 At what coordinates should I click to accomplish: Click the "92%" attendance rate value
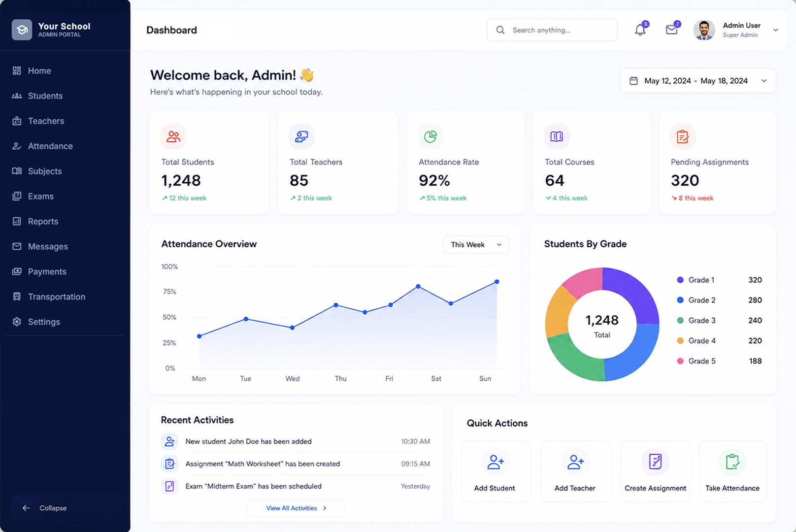pyautogui.click(x=434, y=181)
